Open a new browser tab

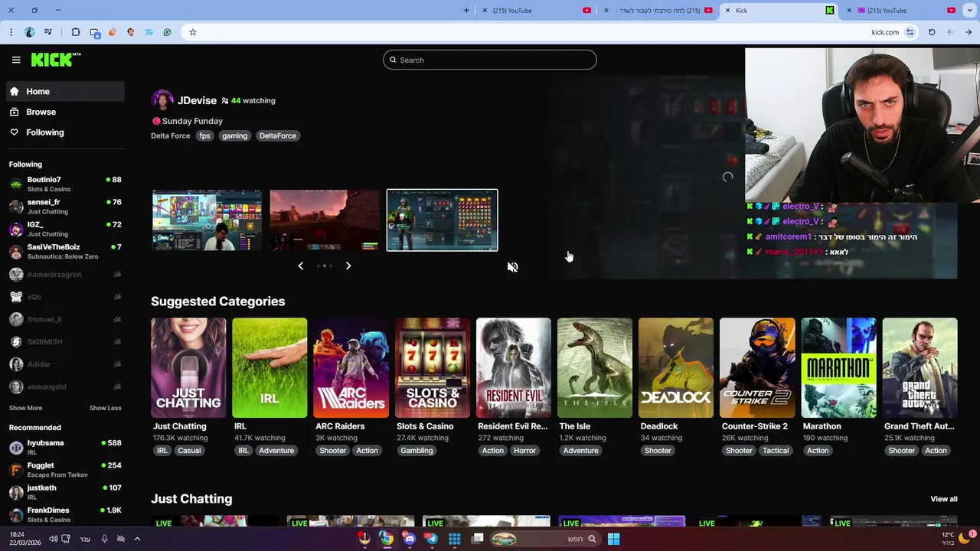pyautogui.click(x=466, y=11)
